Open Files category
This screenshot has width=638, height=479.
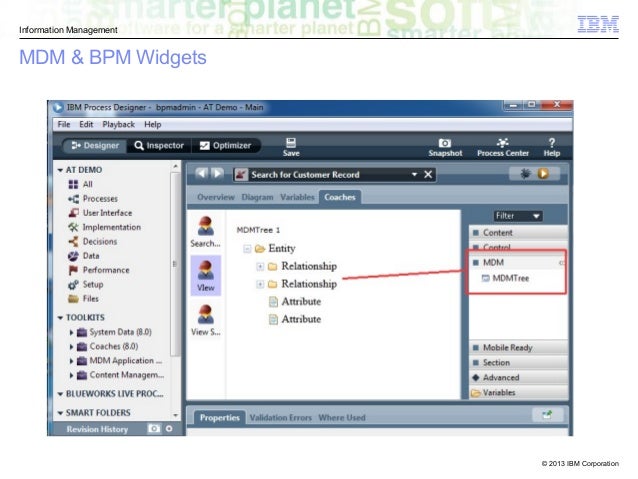(x=83, y=298)
